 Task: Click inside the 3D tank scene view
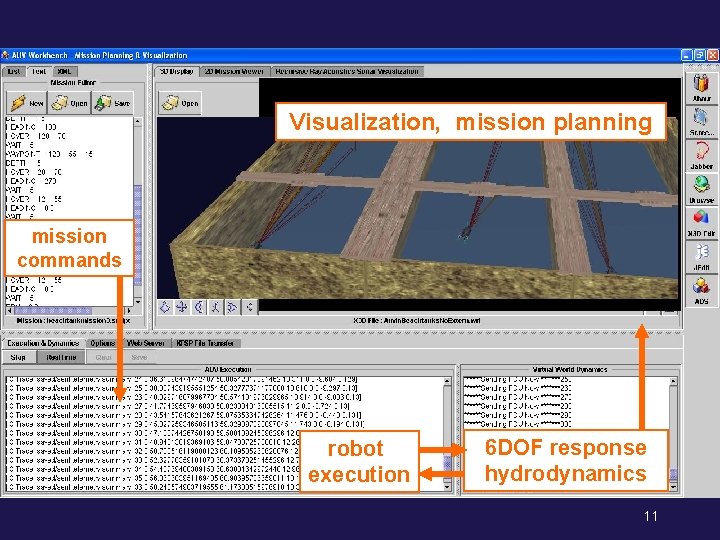point(417,207)
